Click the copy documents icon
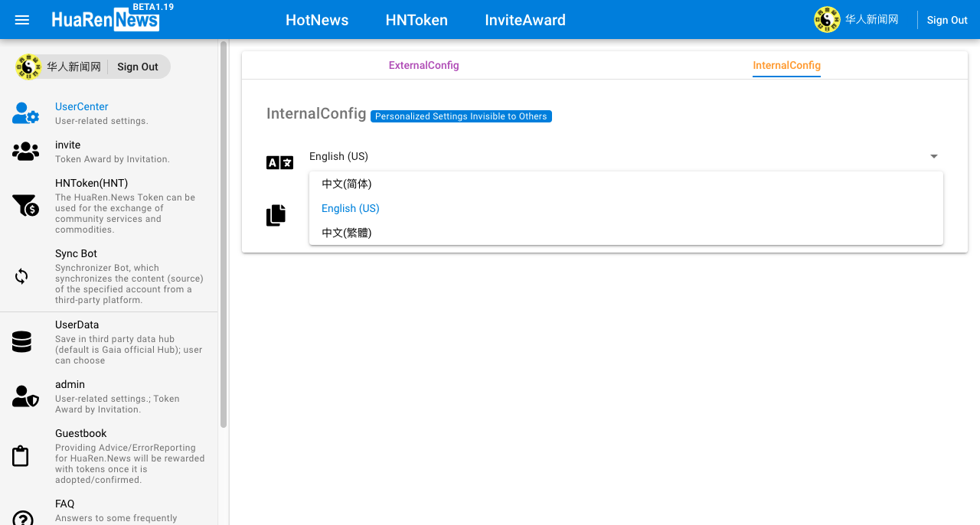Viewport: 980px width, 525px height. pos(276,215)
